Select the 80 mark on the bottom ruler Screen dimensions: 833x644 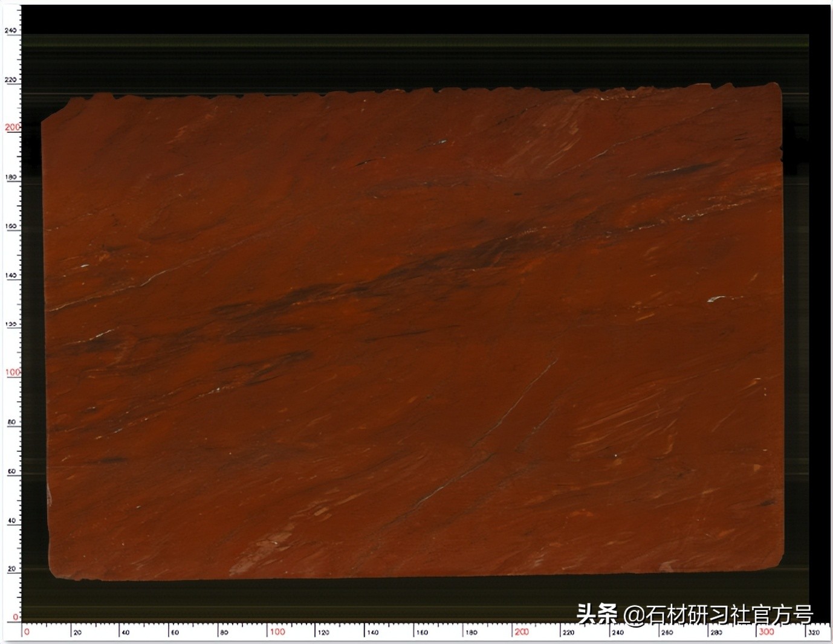(224, 633)
